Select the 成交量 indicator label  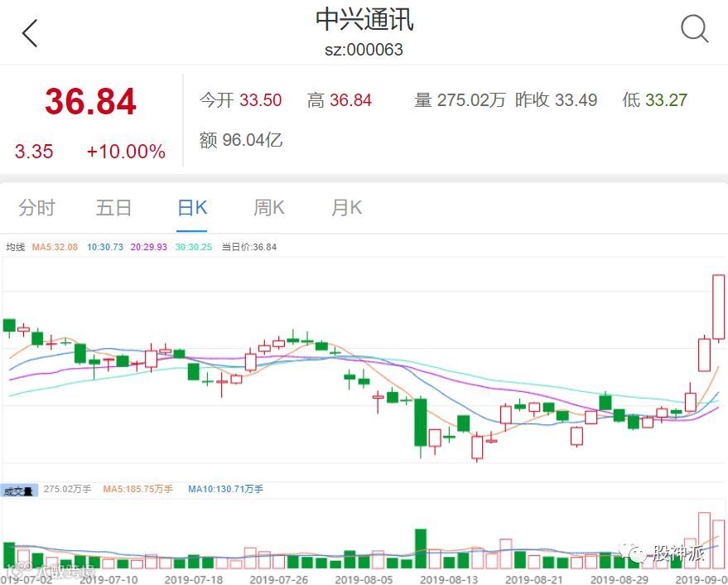19,491
